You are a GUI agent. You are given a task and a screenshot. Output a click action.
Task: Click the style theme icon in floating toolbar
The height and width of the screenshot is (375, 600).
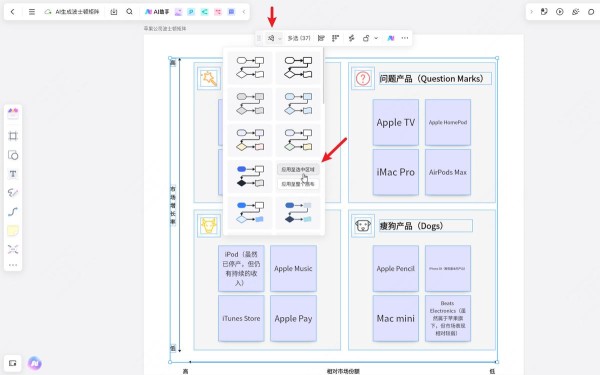point(271,38)
